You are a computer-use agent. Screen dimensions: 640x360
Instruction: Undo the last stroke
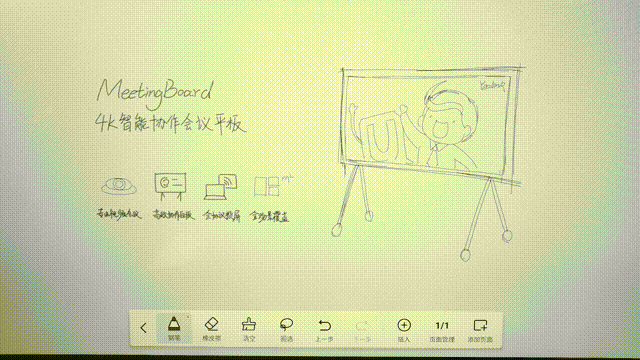(x=324, y=329)
